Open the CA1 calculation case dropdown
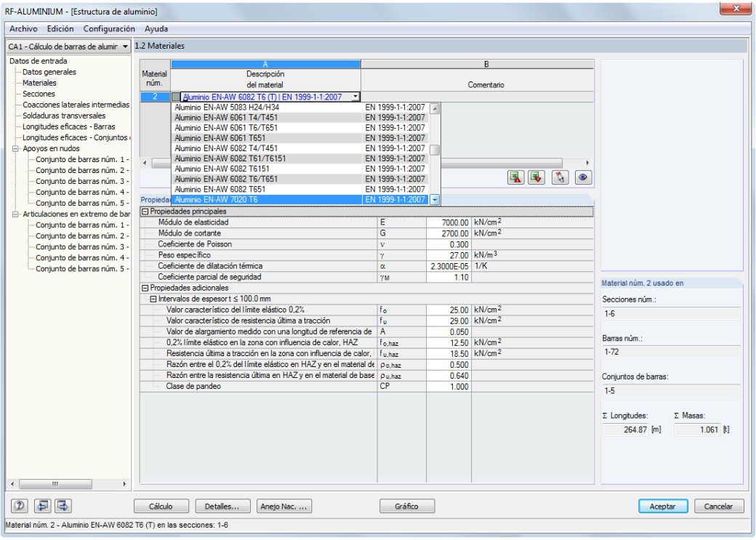Viewport: 756px width, 540px height. [x=125, y=47]
